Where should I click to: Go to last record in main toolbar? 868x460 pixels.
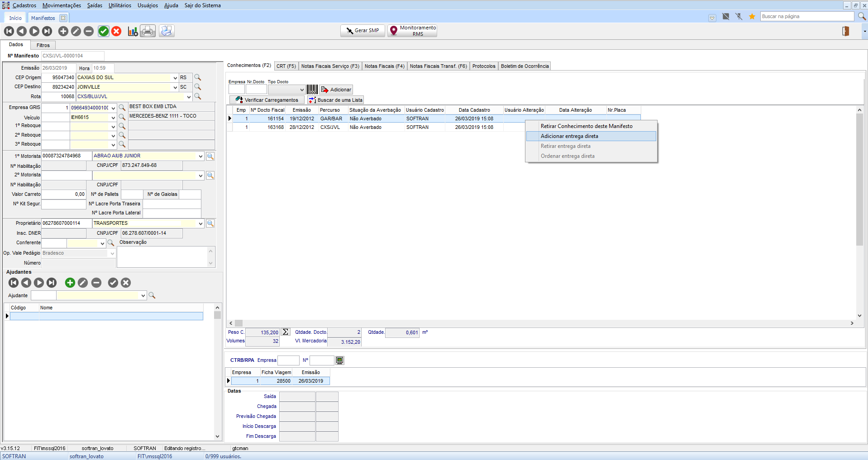47,31
